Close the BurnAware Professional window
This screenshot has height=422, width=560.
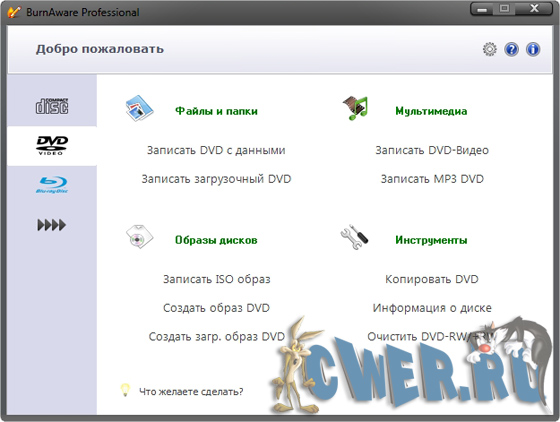point(534,9)
